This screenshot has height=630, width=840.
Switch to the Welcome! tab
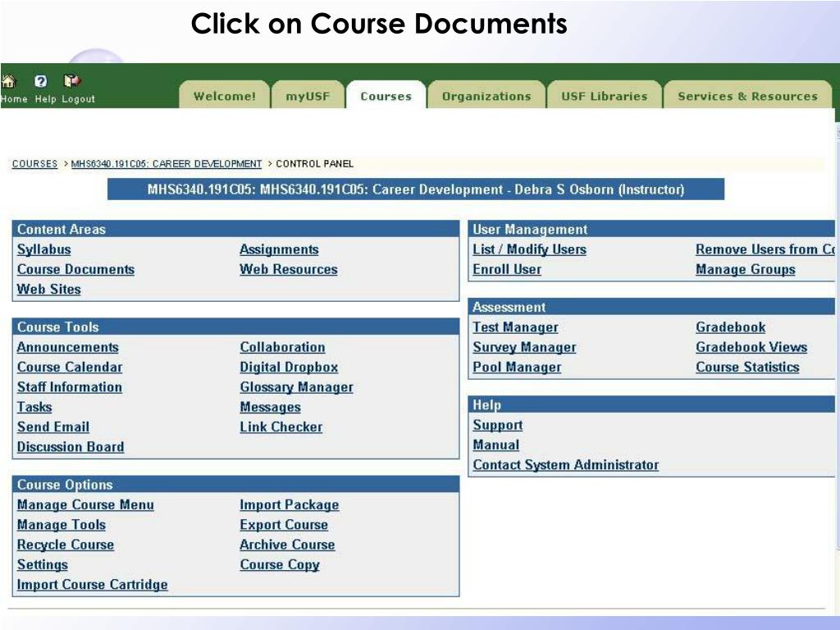(225, 96)
